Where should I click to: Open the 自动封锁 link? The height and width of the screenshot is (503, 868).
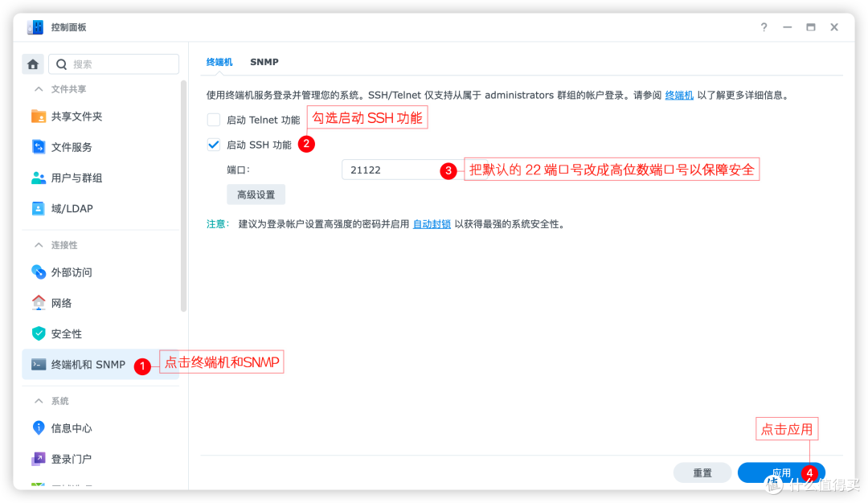tap(432, 224)
